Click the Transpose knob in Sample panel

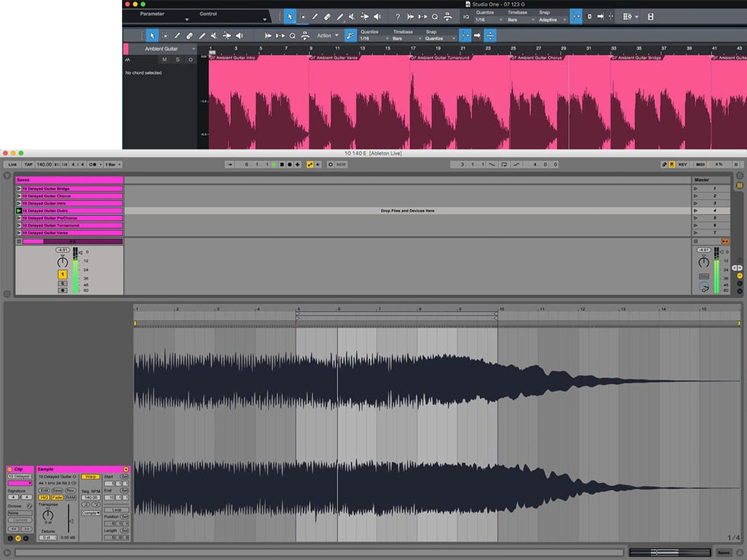48,516
